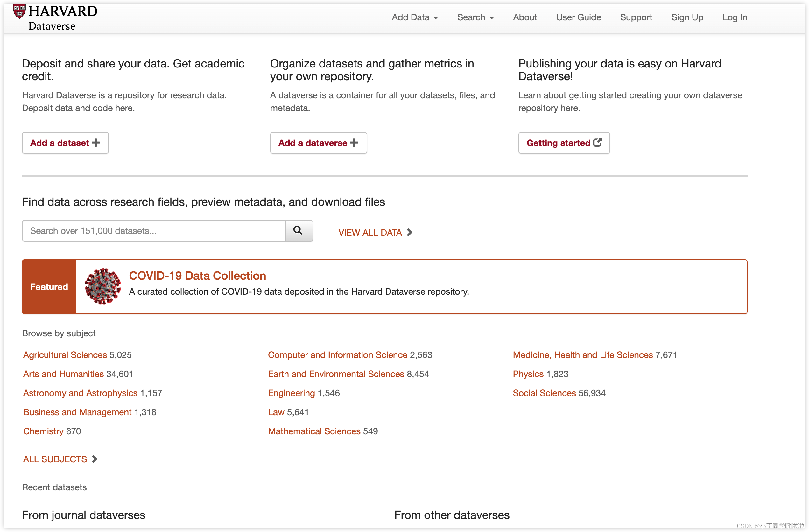
Task: Click the search magnifier icon
Action: 298,230
